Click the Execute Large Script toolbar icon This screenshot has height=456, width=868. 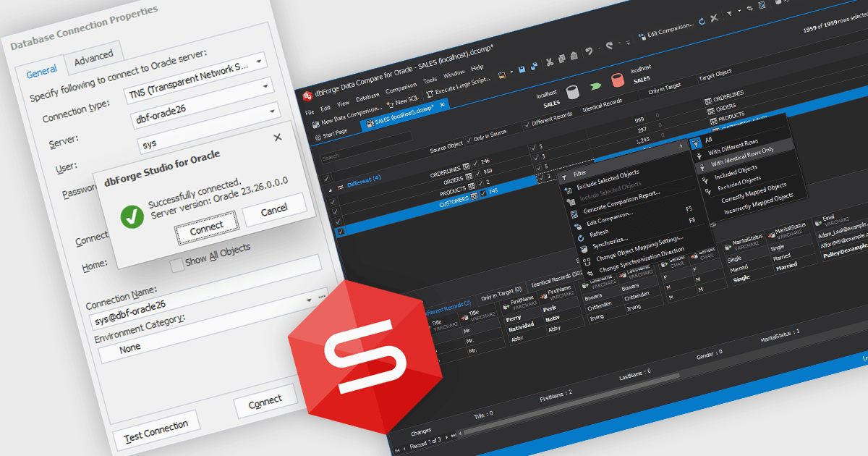430,93
